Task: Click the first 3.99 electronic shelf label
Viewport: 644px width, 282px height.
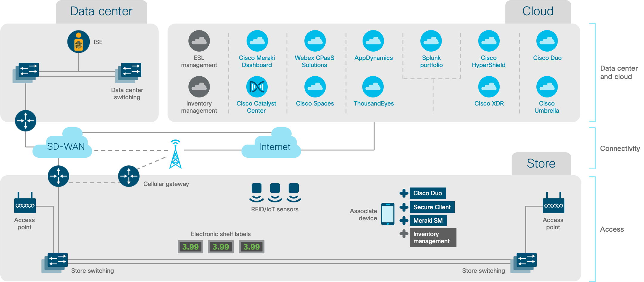Action: 191,247
